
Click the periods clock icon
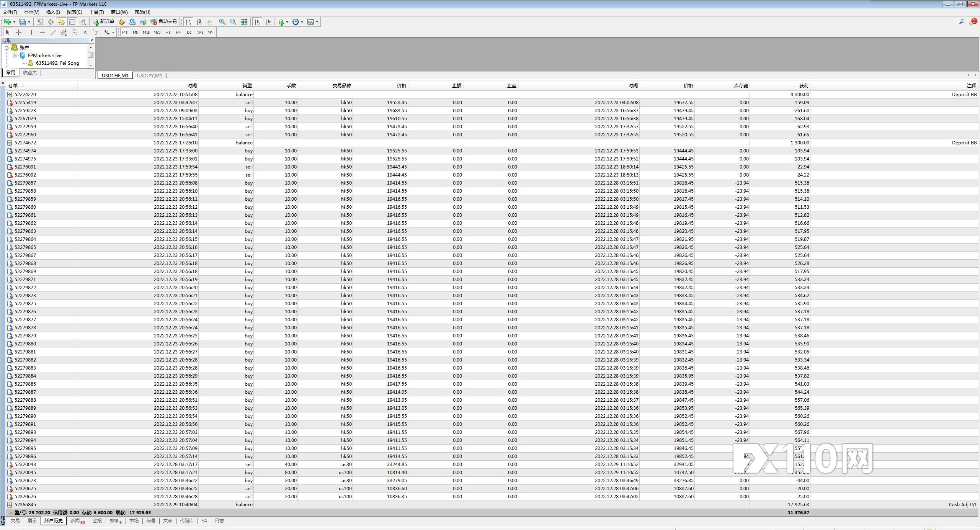click(x=296, y=22)
